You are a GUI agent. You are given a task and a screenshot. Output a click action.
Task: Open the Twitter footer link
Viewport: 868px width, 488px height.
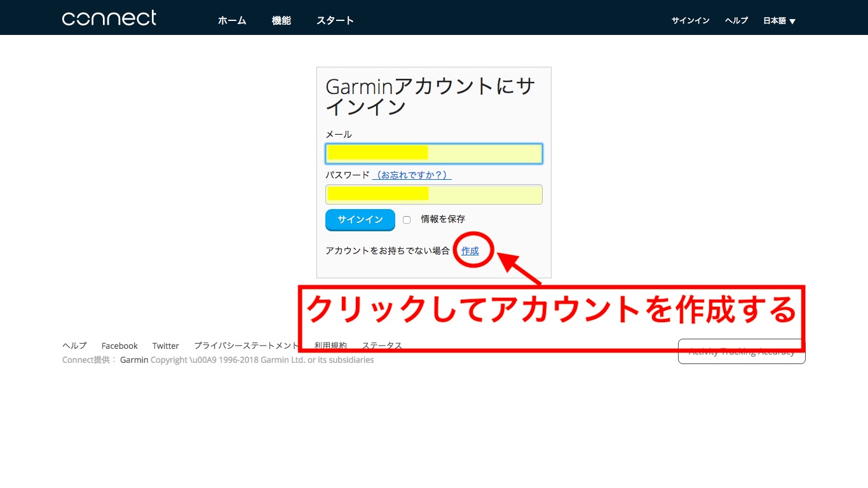(x=166, y=346)
